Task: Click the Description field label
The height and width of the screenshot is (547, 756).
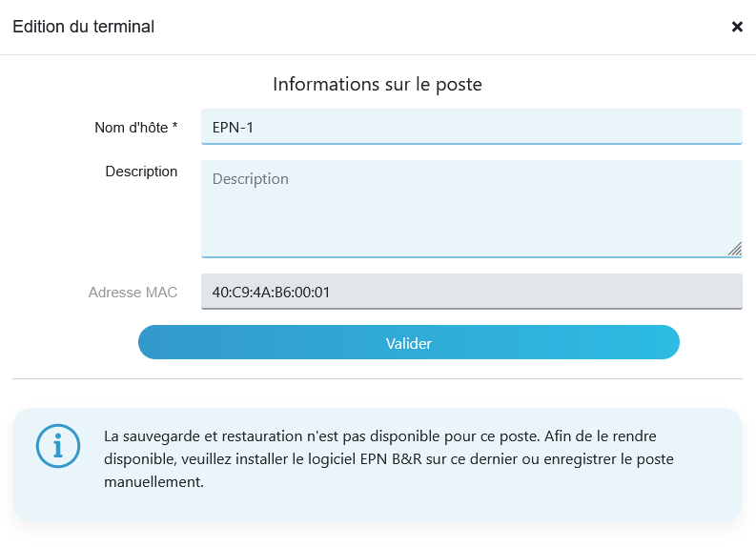Action: (x=141, y=172)
